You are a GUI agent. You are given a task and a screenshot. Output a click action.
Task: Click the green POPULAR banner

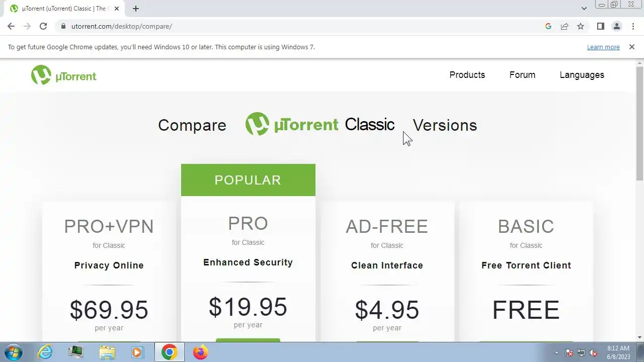[x=248, y=180]
